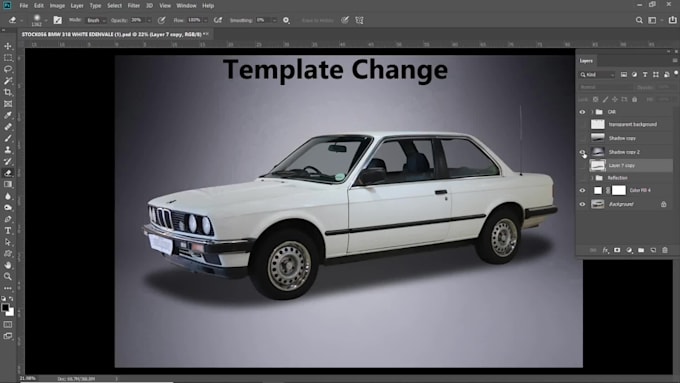The width and height of the screenshot is (680, 383).
Task: Select the Horizontal Type tool
Action: 8,231
